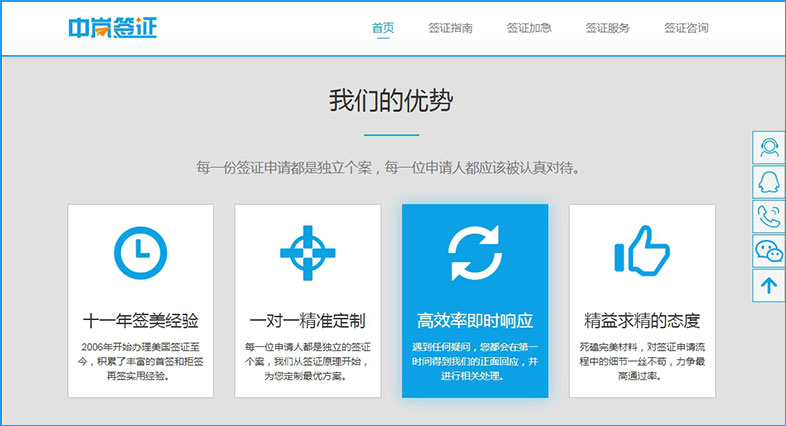Click the phone call sidebar icon
This screenshot has width=786, height=426.
click(x=768, y=216)
